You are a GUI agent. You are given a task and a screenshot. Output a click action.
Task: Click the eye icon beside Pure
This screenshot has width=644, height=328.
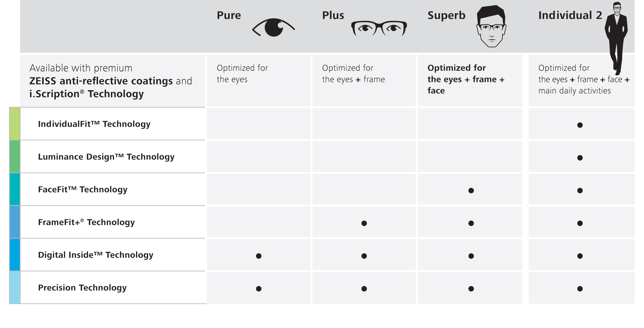click(x=273, y=28)
